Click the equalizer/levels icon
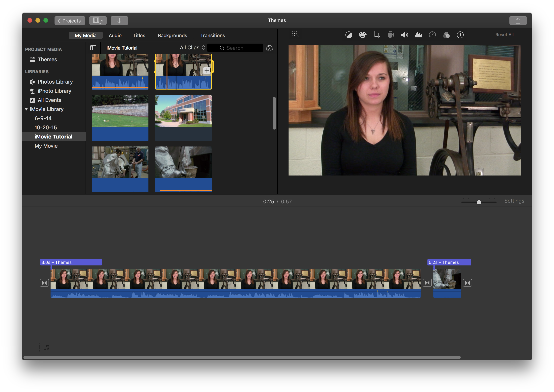Image resolution: width=554 pixels, height=392 pixels. (419, 35)
